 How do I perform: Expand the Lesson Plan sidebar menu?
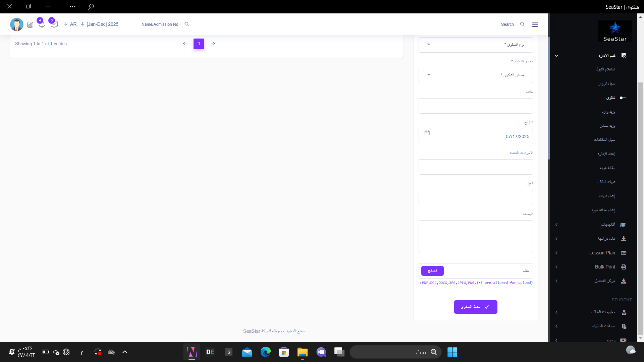pyautogui.click(x=602, y=253)
